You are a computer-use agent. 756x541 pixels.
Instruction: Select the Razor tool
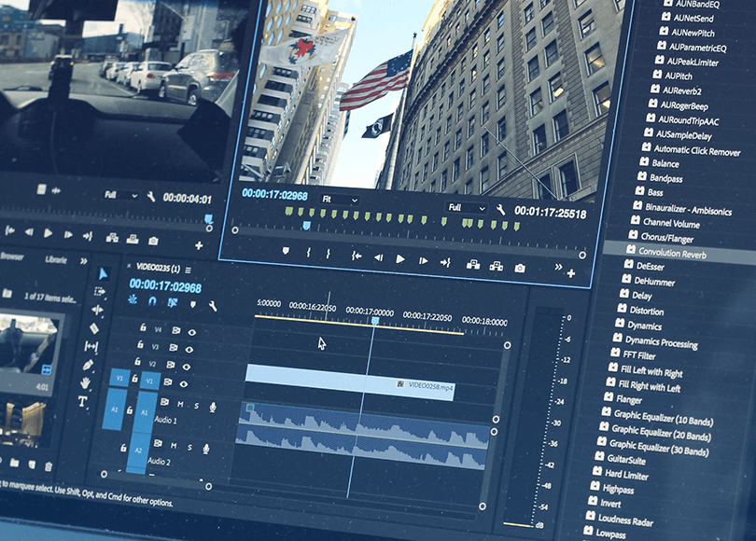click(94, 328)
